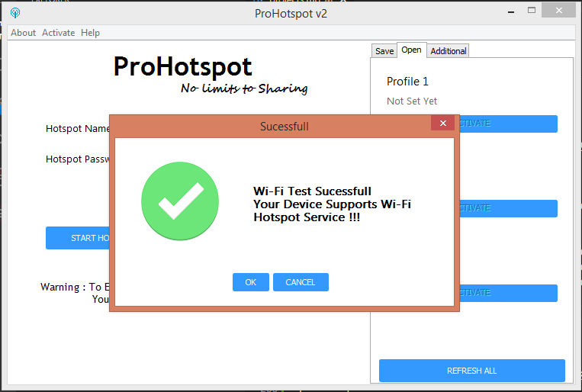Click the green checkmark success icon

[x=180, y=201]
